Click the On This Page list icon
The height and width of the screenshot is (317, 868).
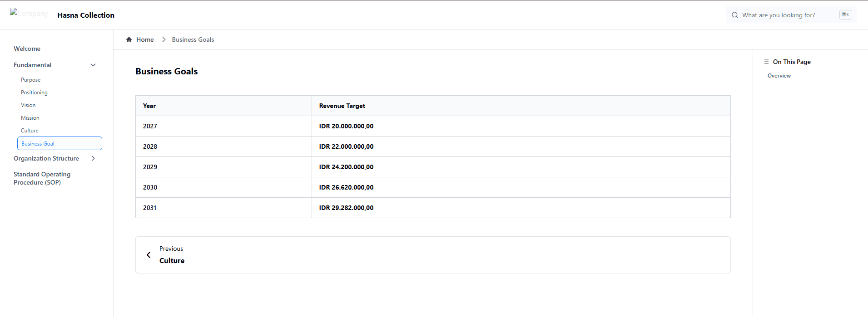[766, 62]
